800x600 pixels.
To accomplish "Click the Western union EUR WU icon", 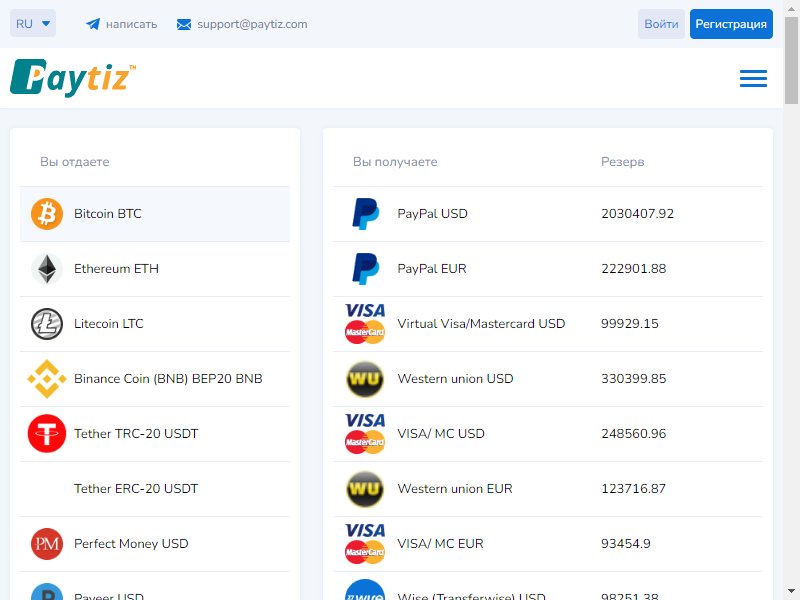I will coord(365,489).
